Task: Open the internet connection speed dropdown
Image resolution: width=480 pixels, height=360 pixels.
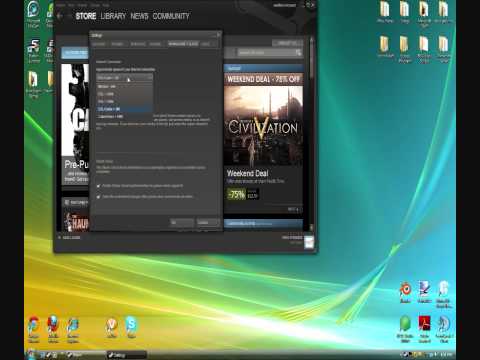Action: [x=125, y=78]
